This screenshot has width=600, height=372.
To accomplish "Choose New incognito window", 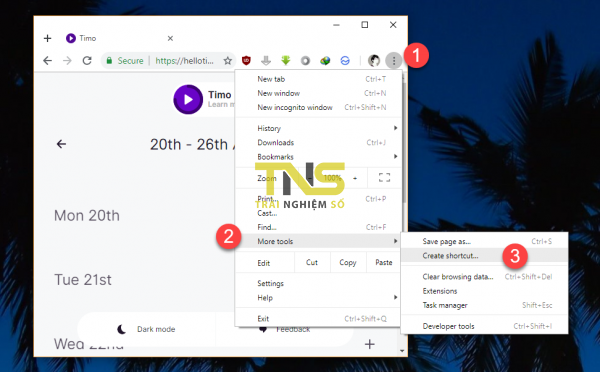I will (318, 108).
